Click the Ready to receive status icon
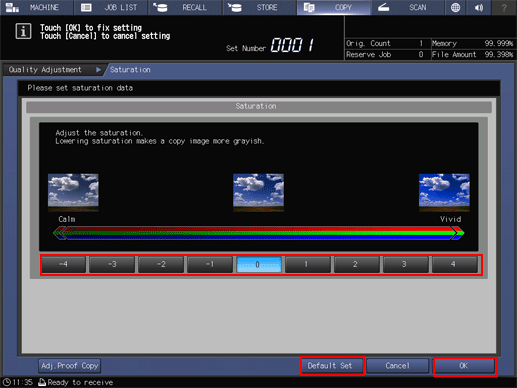 point(42,382)
